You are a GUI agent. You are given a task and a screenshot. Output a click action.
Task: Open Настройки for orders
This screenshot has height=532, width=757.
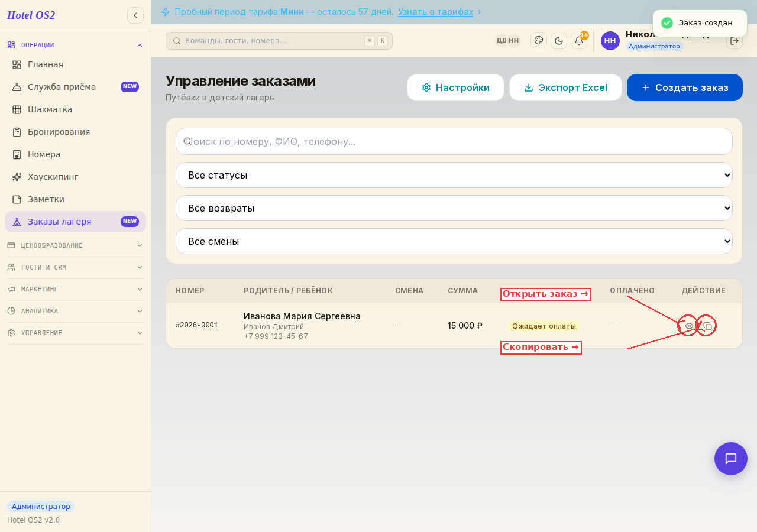point(455,87)
